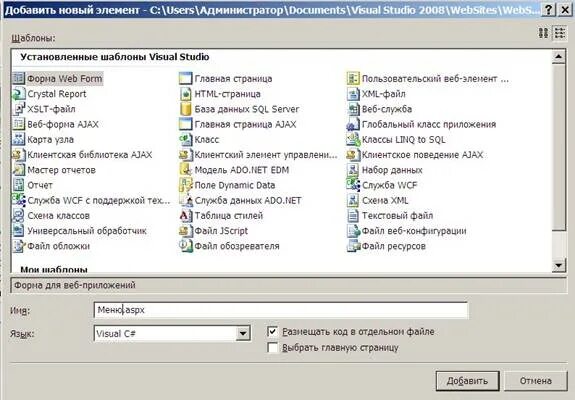Uncheck Размещать код в отдельном файле
Screen dimensions: 575x400
pyautogui.click(x=272, y=332)
